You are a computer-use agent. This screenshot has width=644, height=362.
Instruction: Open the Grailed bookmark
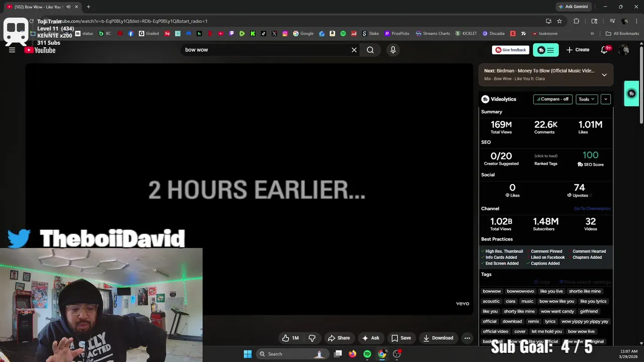[x=149, y=34]
